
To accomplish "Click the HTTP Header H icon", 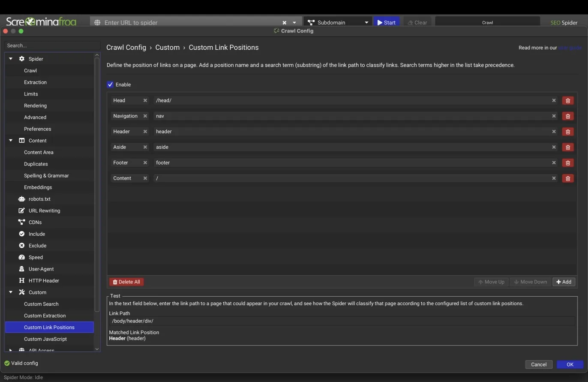I will coord(21,280).
